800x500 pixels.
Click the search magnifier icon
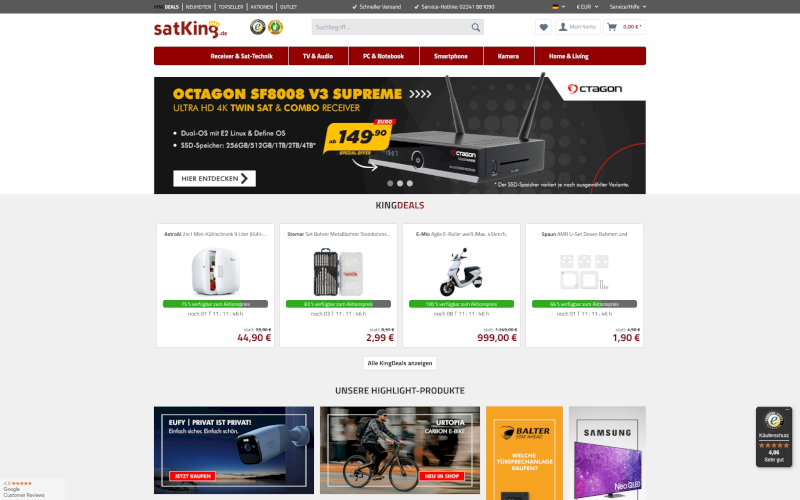click(476, 27)
